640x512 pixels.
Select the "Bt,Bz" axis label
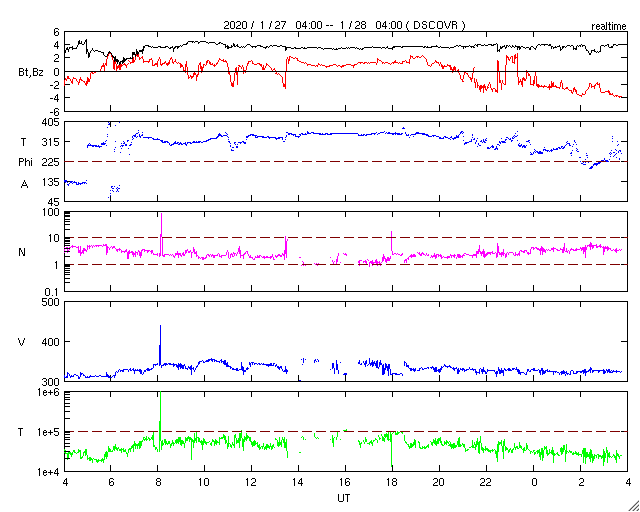[30, 74]
